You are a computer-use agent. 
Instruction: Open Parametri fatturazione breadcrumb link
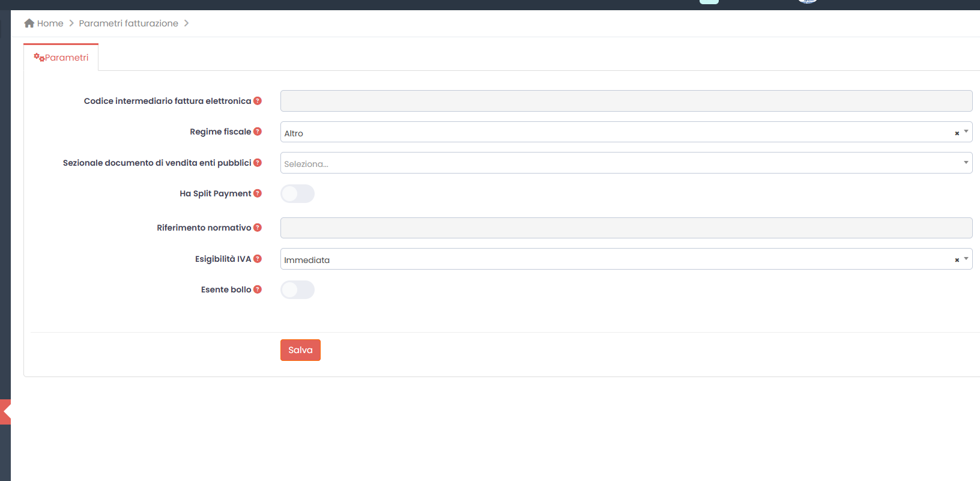pos(129,23)
